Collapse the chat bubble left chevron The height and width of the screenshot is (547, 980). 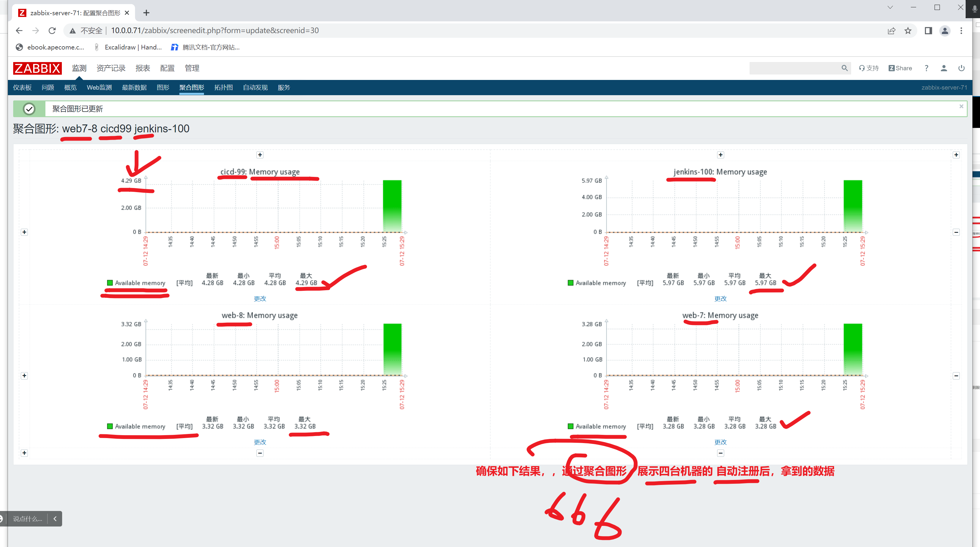click(55, 519)
